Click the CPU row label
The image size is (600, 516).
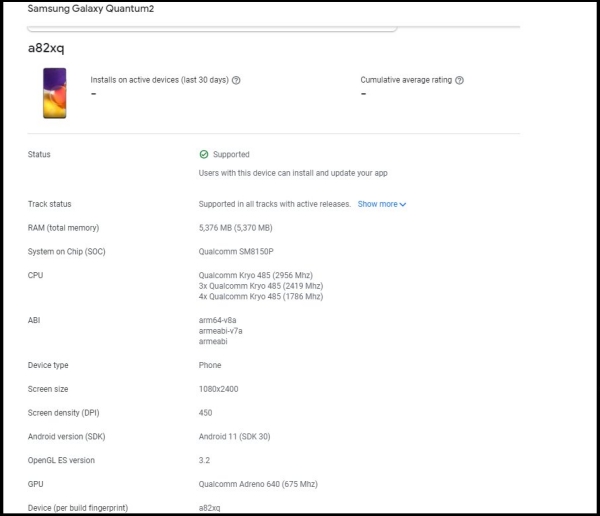35,275
